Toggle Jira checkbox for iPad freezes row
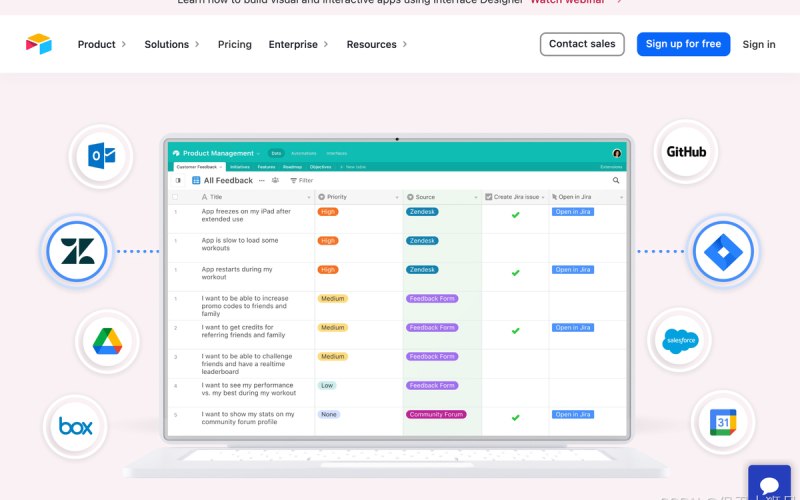 click(515, 215)
